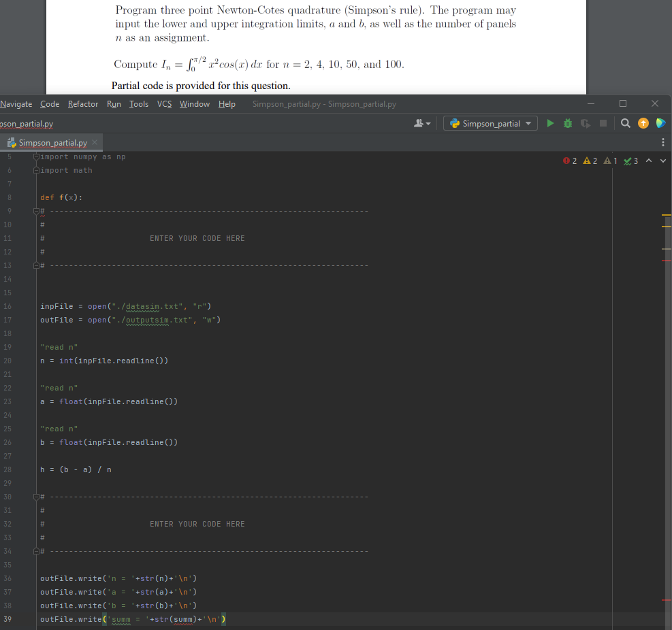
Task: Click the orange update icon in the toolbar
Action: coord(643,123)
